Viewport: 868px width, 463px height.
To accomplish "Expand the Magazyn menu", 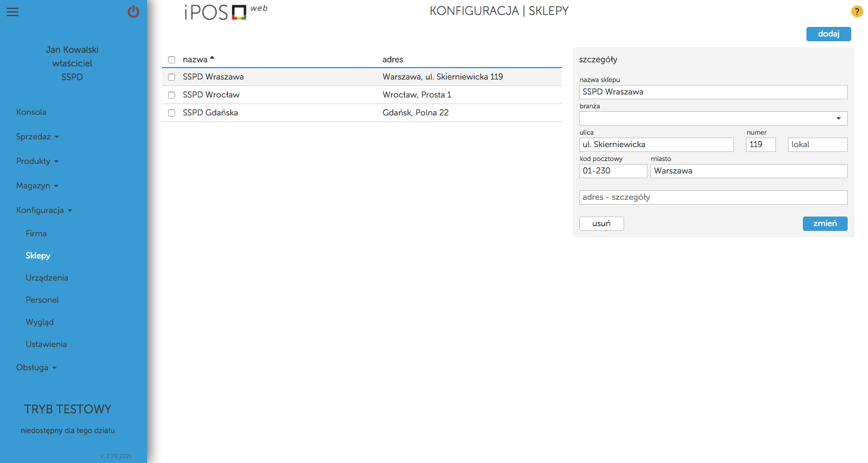I will point(37,185).
